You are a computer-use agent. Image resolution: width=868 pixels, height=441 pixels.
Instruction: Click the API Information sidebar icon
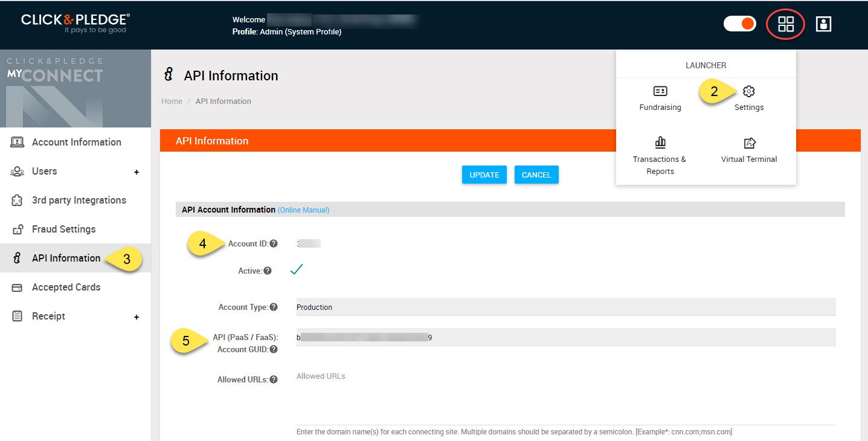click(17, 258)
